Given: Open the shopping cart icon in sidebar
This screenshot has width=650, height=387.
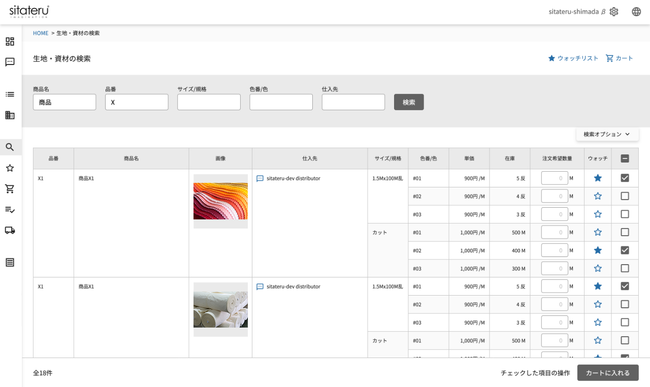Looking at the screenshot, I should (10, 189).
